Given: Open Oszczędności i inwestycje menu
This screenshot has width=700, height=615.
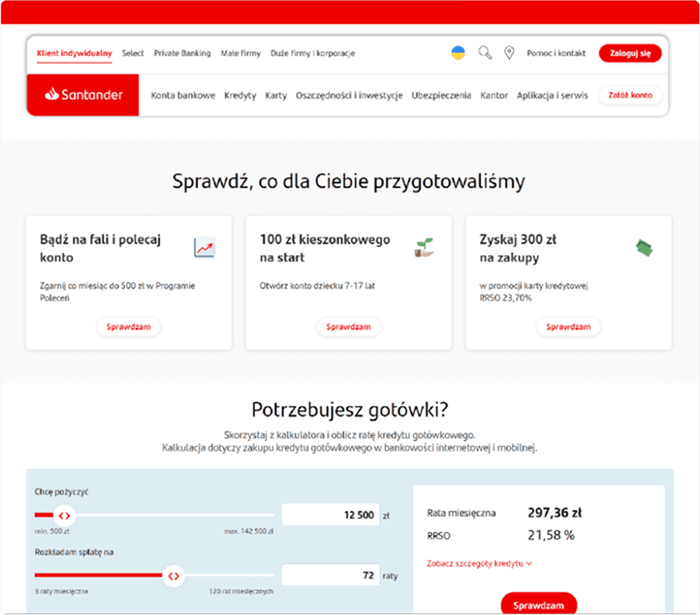Looking at the screenshot, I should coord(349,95).
